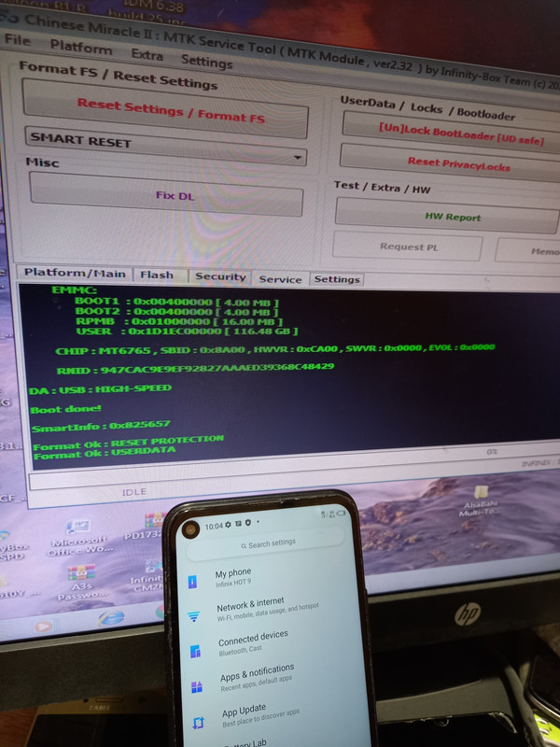Click Reset Settings / Format FS button
Image resolution: width=560 pixels, height=747 pixels.
165,109
